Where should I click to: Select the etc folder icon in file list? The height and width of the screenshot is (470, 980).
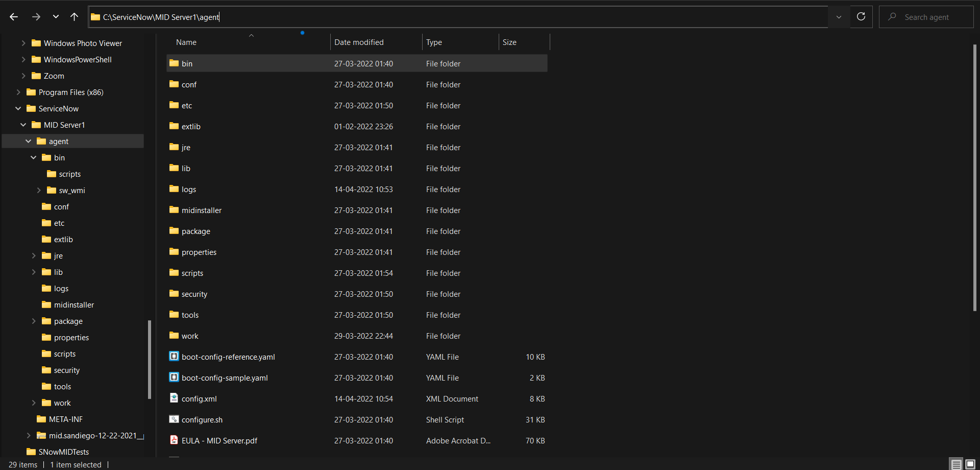click(174, 105)
